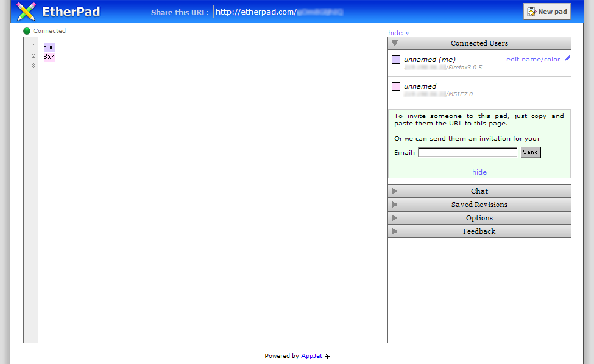Select the share URL text field

tap(279, 12)
